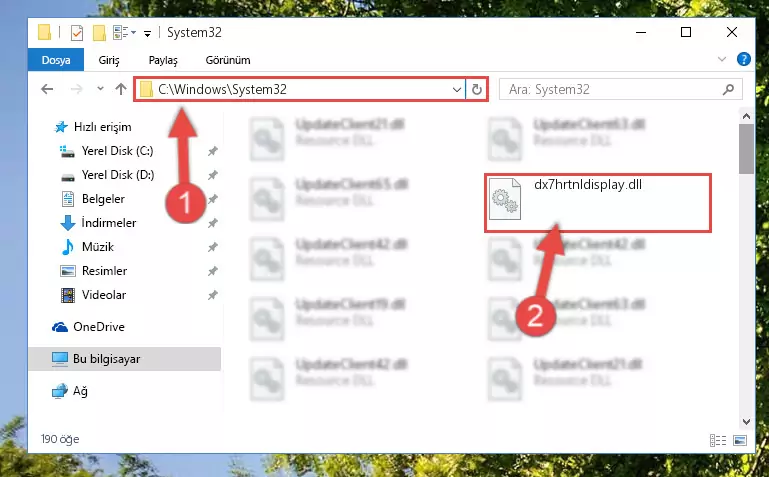Screen dimensions: 769x477
Task: Refresh the System32 folder view
Action: pos(477,89)
